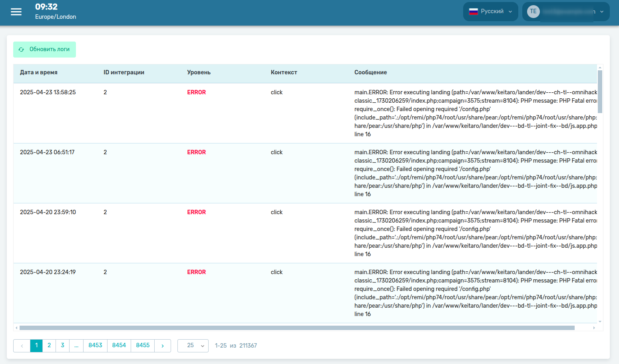
Task: Open the hamburger navigation menu
Action: [x=16, y=12]
